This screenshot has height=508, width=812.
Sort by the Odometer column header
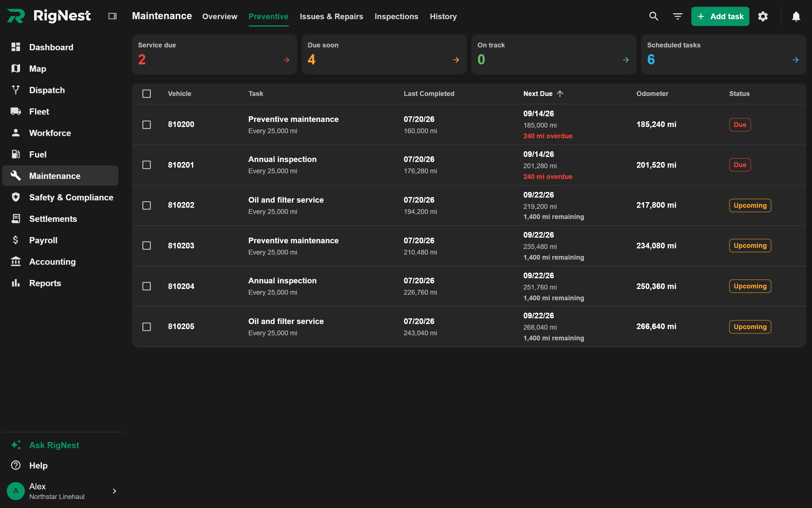pos(652,94)
